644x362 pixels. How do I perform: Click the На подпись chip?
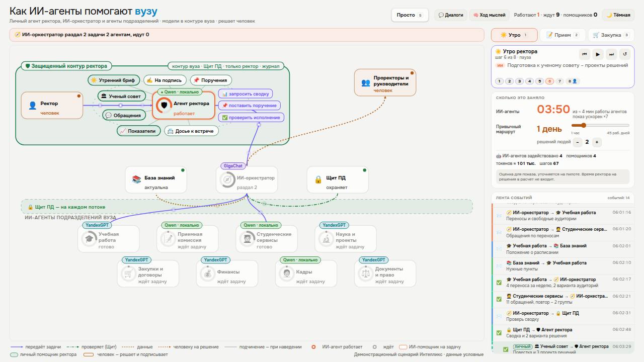click(165, 80)
